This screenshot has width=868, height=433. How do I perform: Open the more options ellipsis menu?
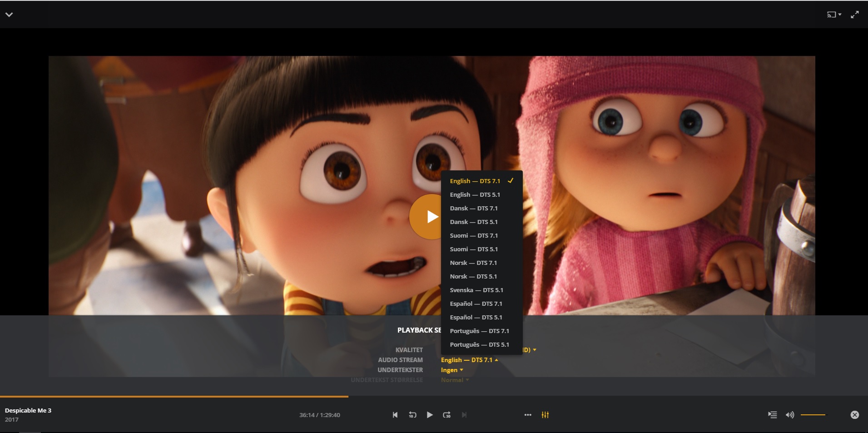(528, 415)
